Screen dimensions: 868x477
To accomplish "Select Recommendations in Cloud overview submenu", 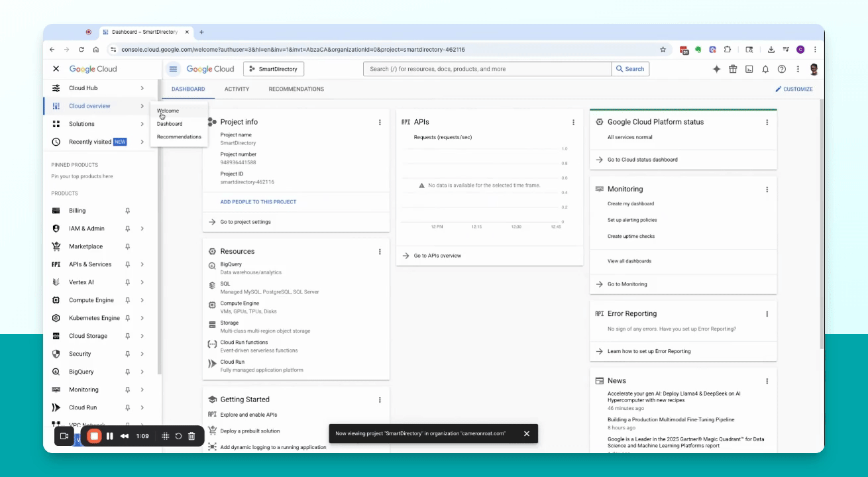I will pos(179,137).
